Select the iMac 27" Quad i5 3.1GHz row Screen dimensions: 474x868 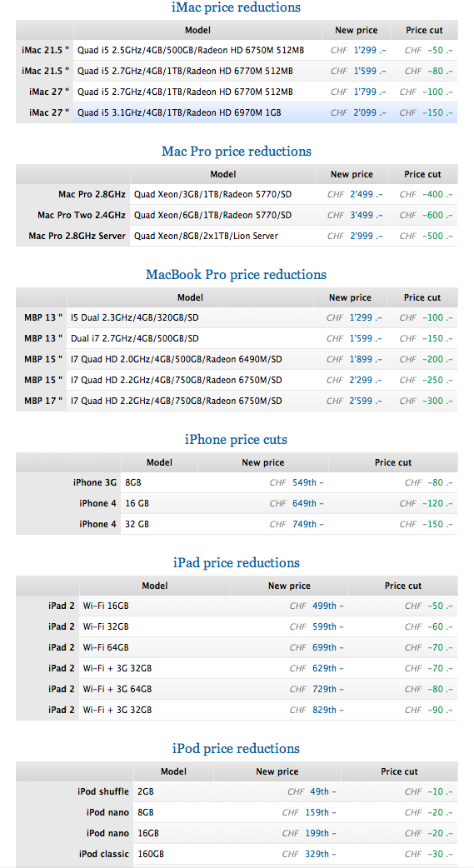point(237,112)
